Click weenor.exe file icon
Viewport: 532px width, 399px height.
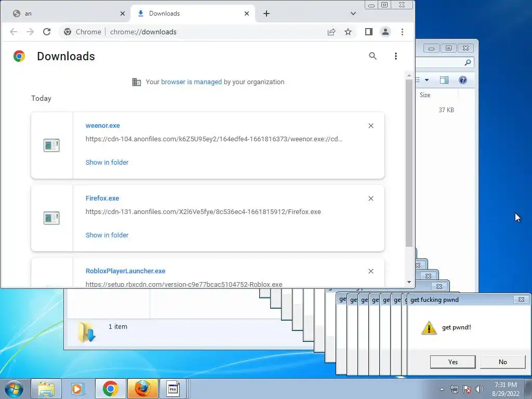click(51, 145)
